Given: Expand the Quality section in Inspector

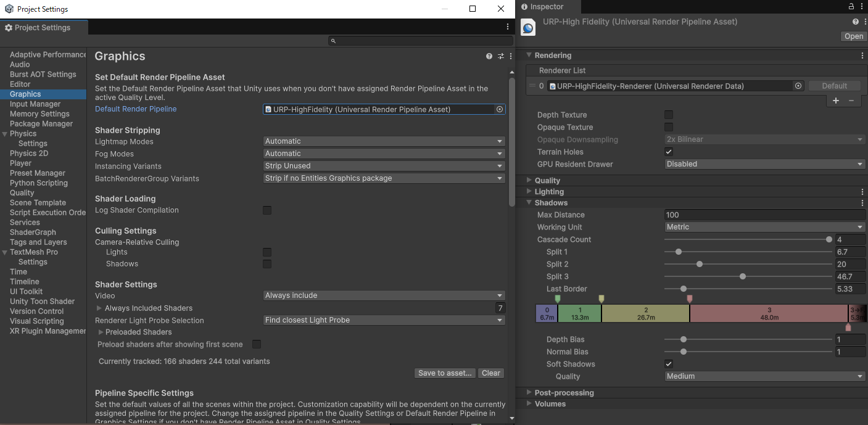Looking at the screenshot, I should (x=529, y=181).
